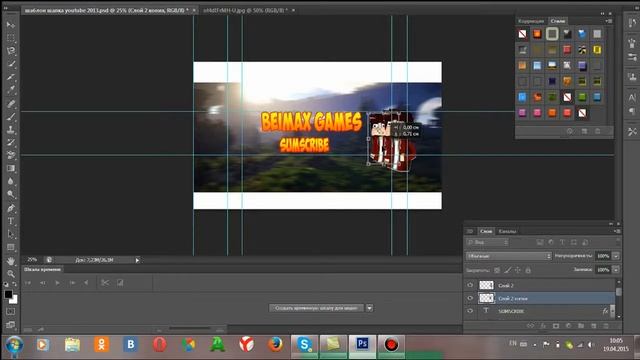This screenshot has height=360, width=640.
Task: Toggle lock transparent pixels
Action: [x=497, y=270]
